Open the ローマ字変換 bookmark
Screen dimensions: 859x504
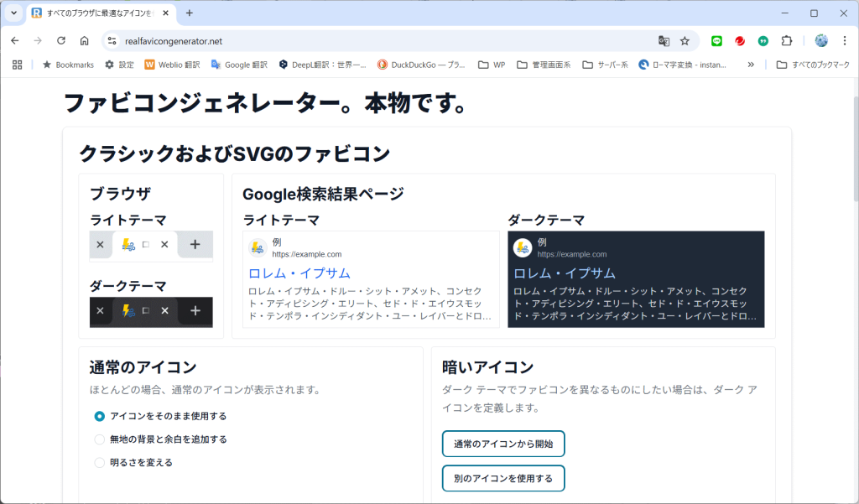pyautogui.click(x=683, y=65)
